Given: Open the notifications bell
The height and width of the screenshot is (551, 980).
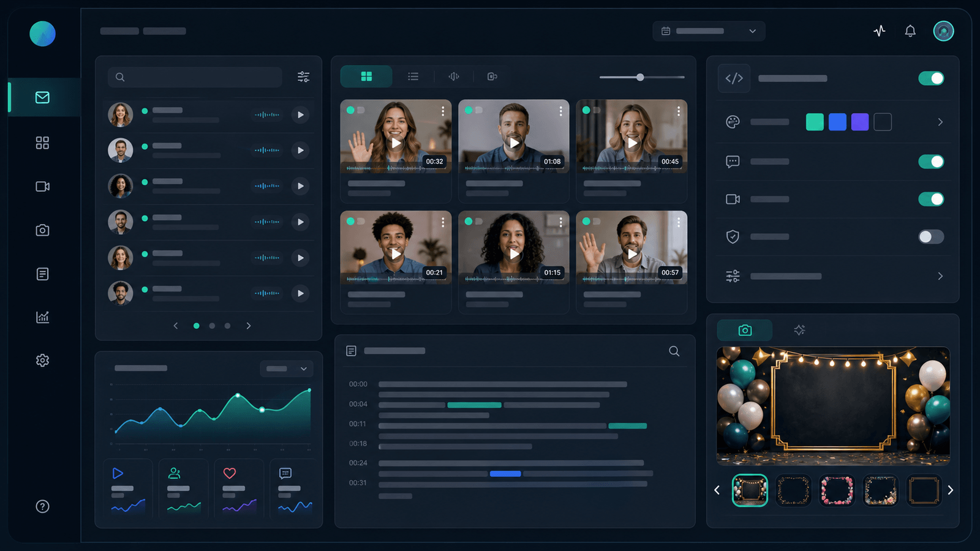Looking at the screenshot, I should point(910,31).
